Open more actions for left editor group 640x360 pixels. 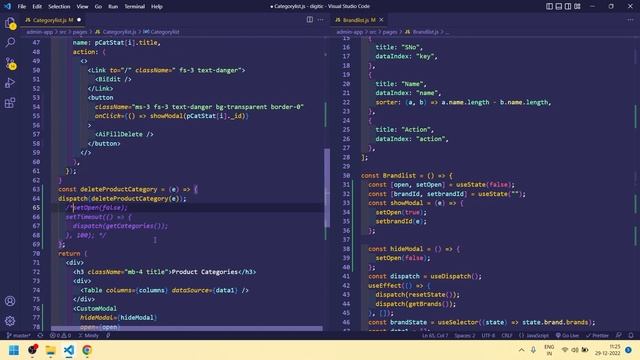coord(321,20)
